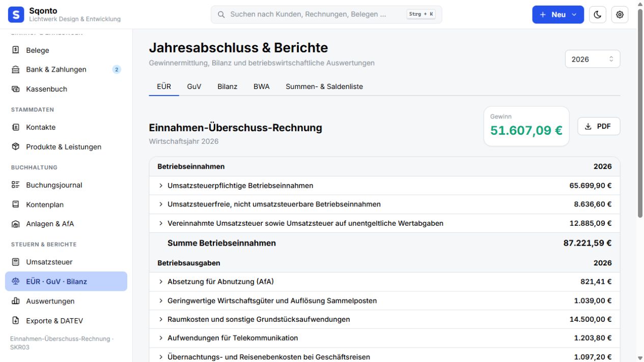
Task: Expand Umsatzsteuerfreie Betriebseinnahmen row
Action: point(385,204)
